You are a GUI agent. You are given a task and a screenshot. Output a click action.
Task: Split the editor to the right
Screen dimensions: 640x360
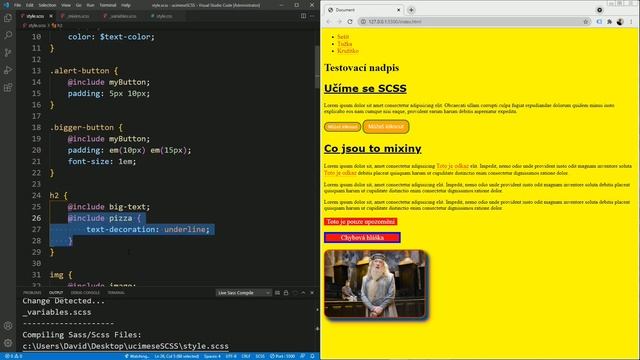pos(303,16)
